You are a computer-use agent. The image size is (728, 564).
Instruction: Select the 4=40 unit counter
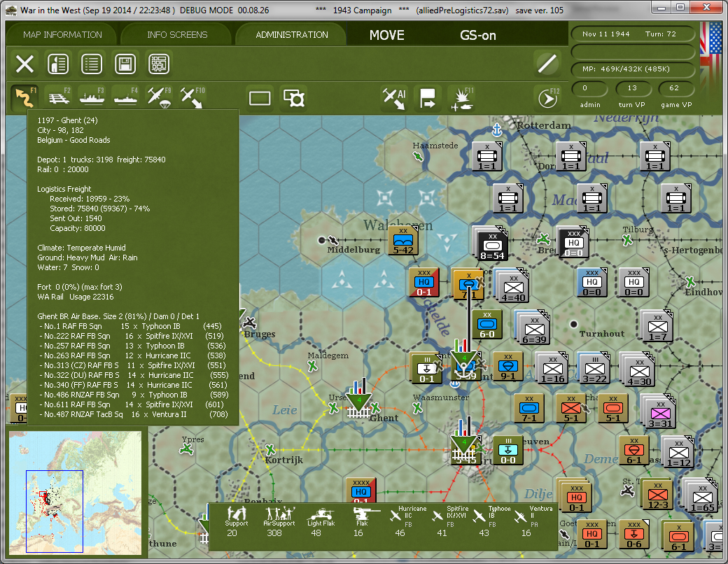click(x=512, y=288)
